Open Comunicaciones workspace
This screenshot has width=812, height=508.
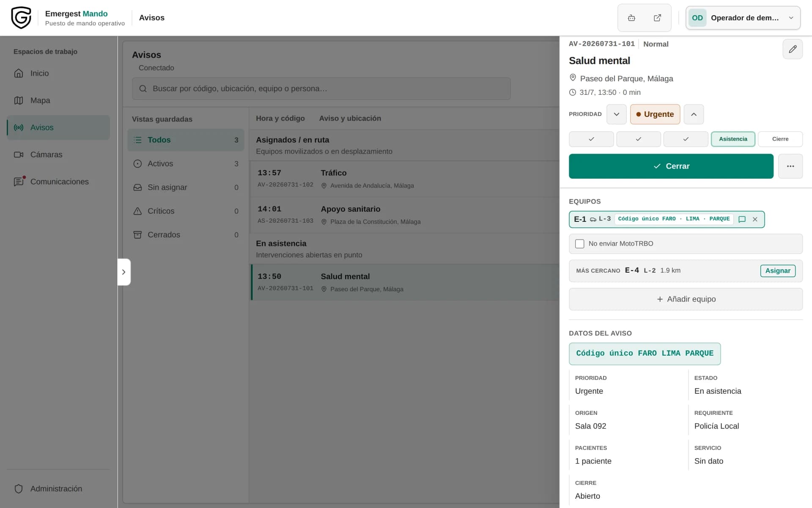click(x=58, y=182)
